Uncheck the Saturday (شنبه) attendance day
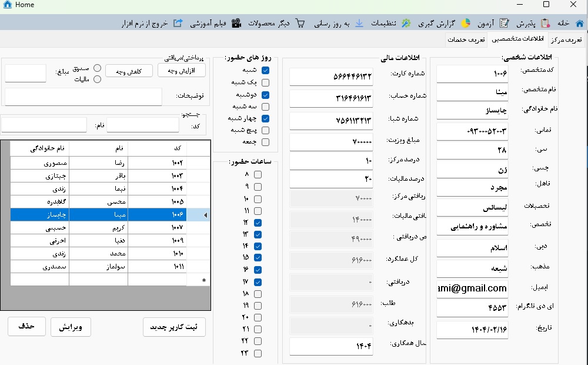This screenshot has height=365, width=588. [x=265, y=70]
